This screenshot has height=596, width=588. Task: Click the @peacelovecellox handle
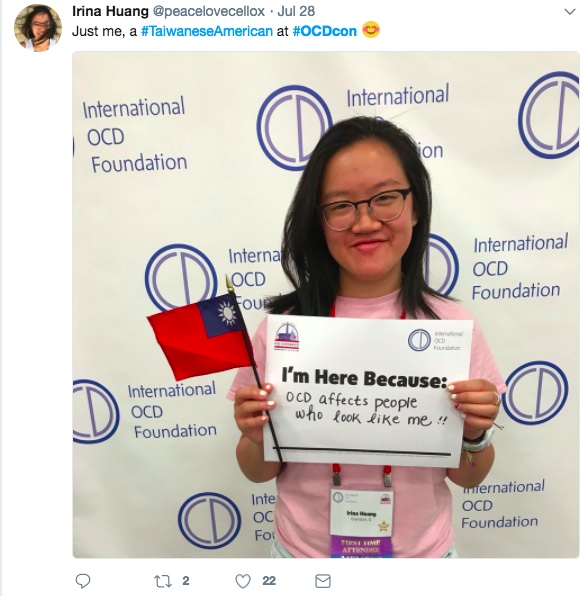click(209, 11)
